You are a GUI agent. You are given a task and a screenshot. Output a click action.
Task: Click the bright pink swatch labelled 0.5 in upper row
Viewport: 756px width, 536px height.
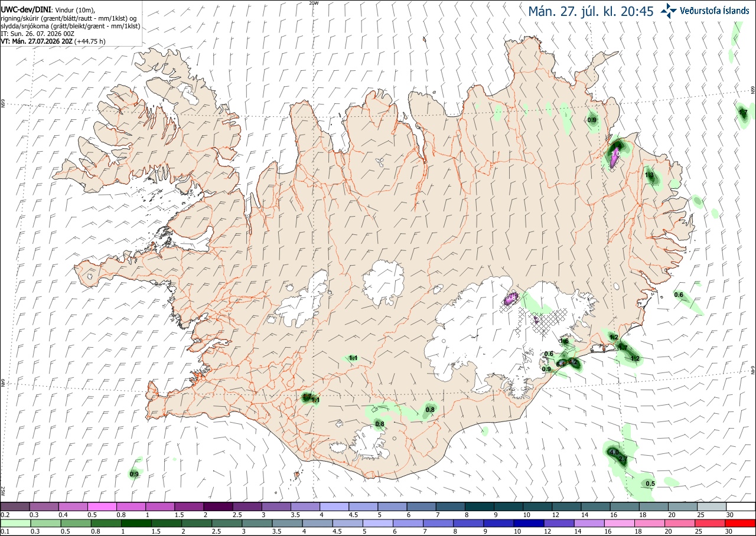click(x=102, y=506)
